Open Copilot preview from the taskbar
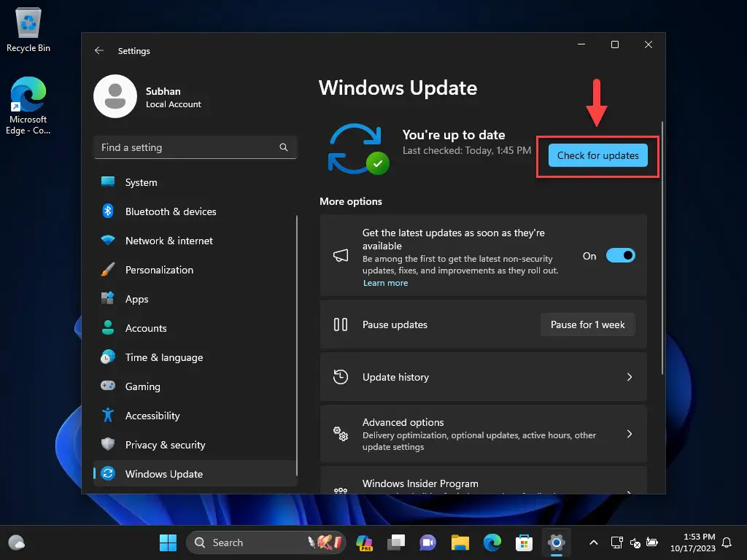The width and height of the screenshot is (747, 560). 365,542
